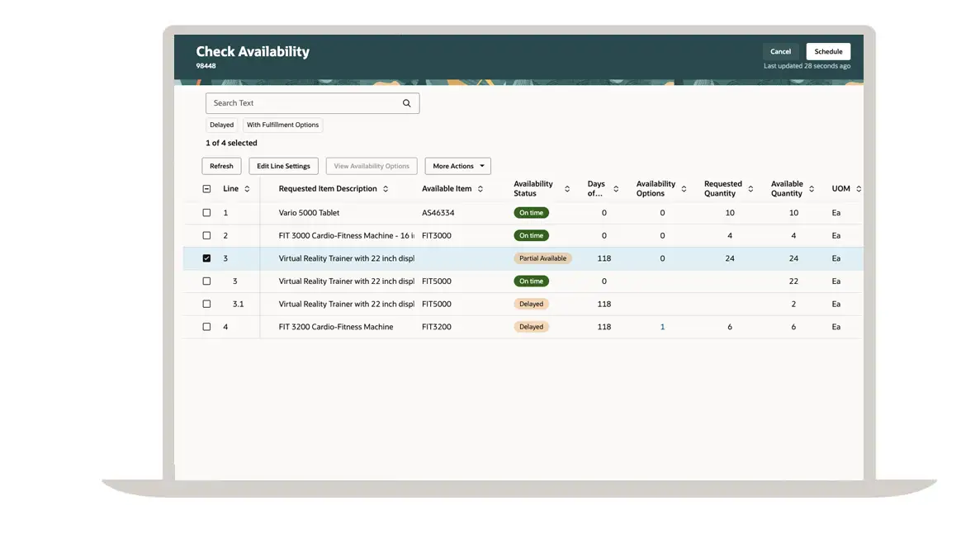
Task: Open availability options link for line 4
Action: (662, 327)
